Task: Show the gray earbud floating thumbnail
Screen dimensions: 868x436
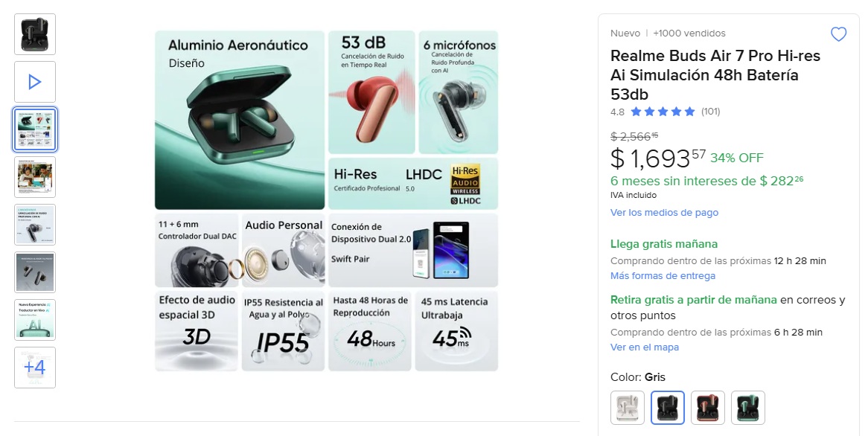Action: click(35, 272)
